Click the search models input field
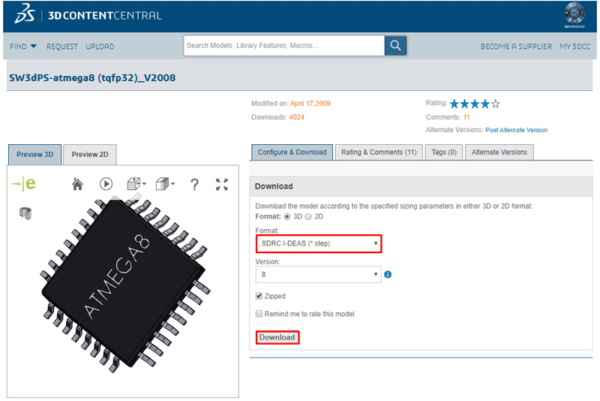The height and width of the screenshot is (401, 600). point(284,46)
